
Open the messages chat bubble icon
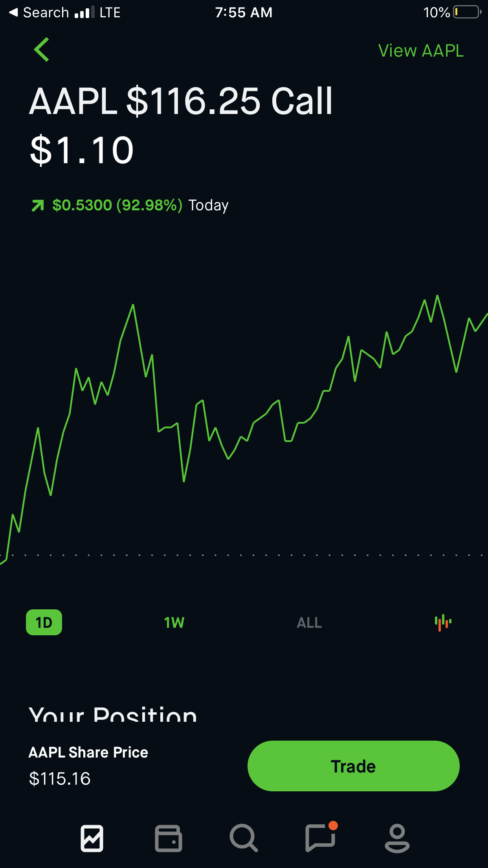click(321, 838)
